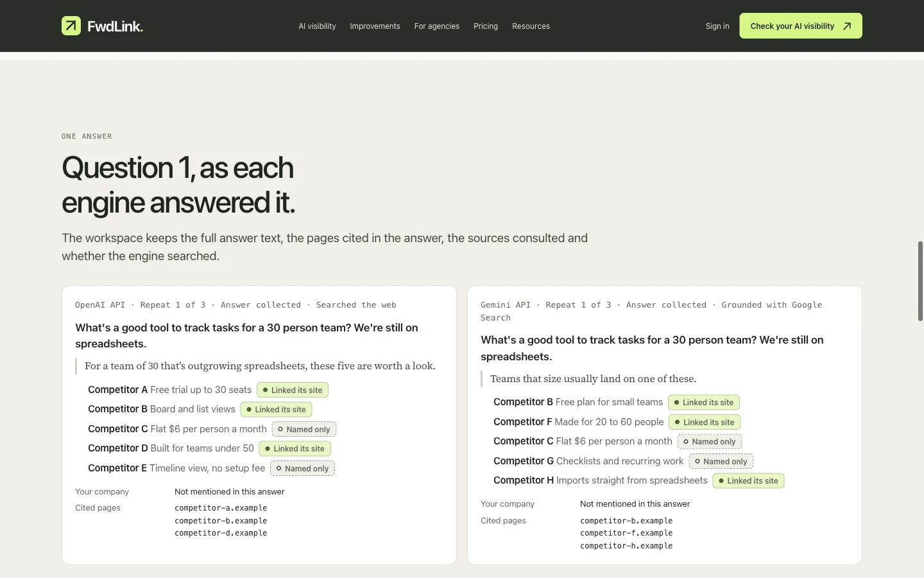Screen dimensions: 924x578
Task: Select competitor-a.example cited page
Action: (x=221, y=508)
